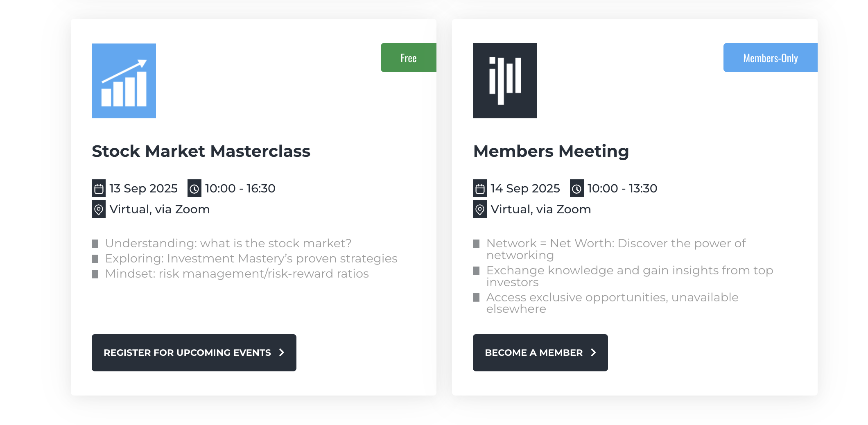Click calendar icon beside 13 Sep 2025

pyautogui.click(x=99, y=188)
